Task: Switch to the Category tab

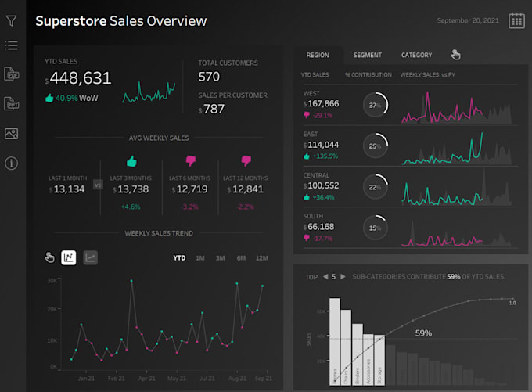Action: [417, 55]
